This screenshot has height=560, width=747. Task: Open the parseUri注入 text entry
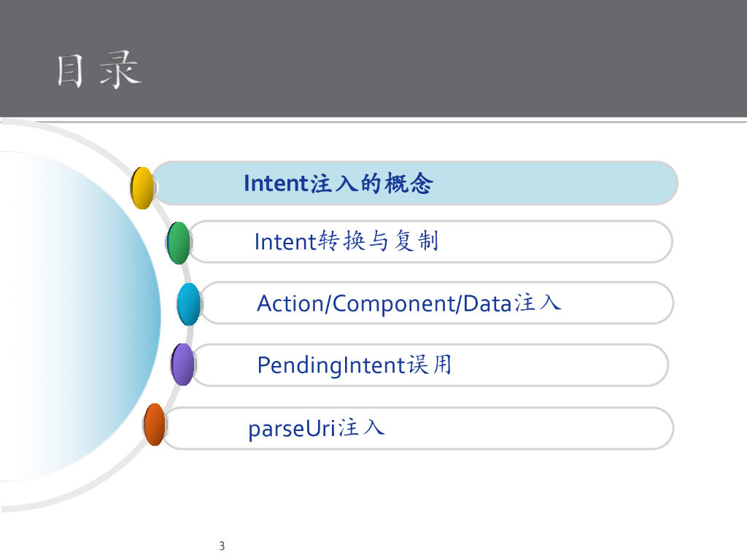coord(316,428)
